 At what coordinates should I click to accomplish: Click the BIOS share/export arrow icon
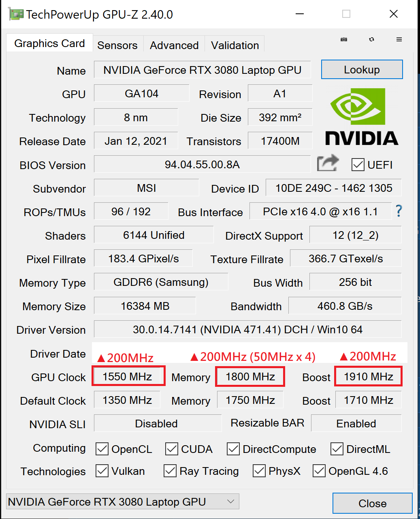[328, 164]
